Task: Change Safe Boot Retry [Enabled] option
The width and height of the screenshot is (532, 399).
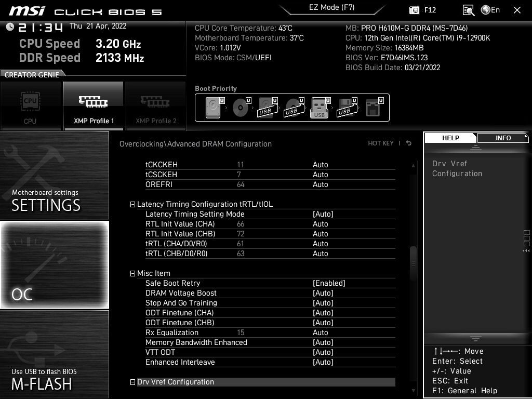Action: 329,283
